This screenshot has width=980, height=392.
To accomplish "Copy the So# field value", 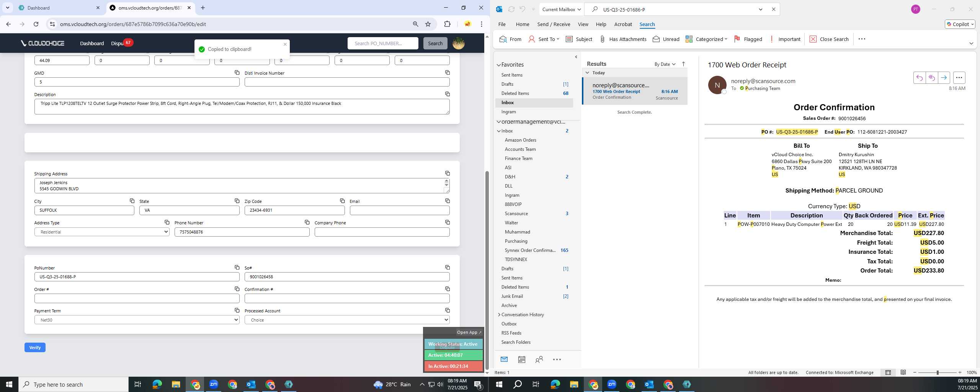I will 447,267.
